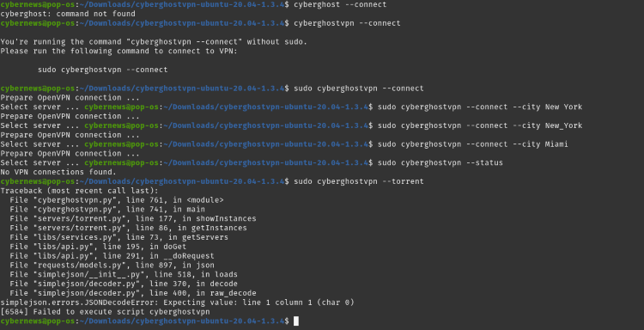This screenshot has width=644, height=330.
Task: Click the 'libs/services.py line 73' traceback entry
Action: pyautogui.click(x=119, y=237)
